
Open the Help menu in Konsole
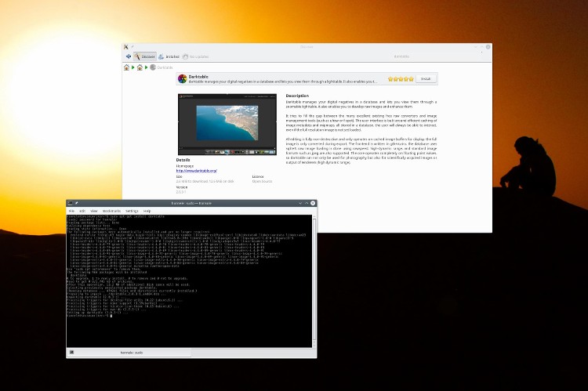pyautogui.click(x=147, y=211)
